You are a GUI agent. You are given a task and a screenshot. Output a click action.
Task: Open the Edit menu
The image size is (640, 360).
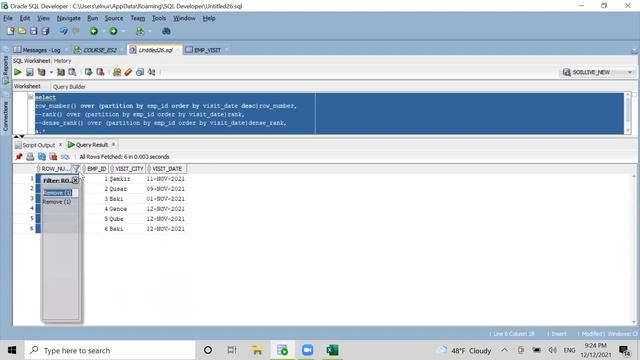[25, 18]
